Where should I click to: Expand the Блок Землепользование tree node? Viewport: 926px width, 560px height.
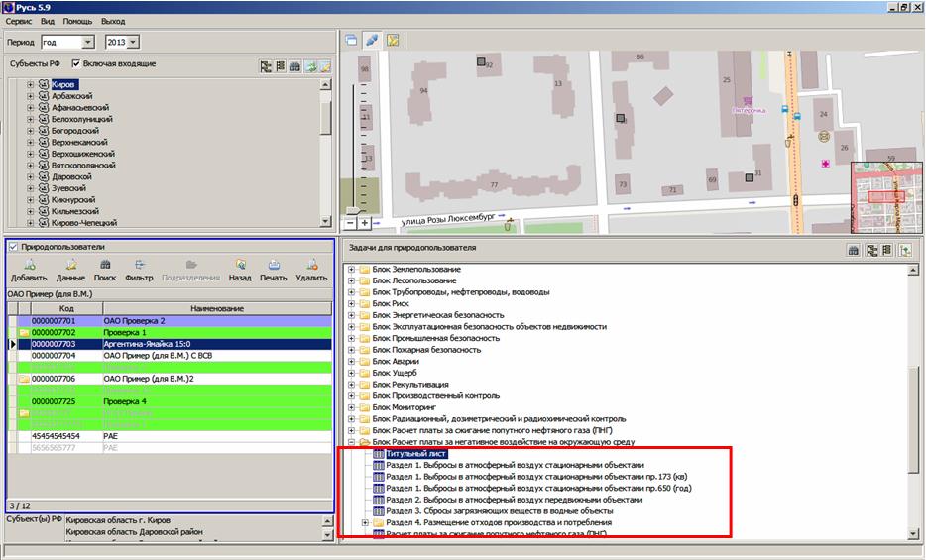351,270
